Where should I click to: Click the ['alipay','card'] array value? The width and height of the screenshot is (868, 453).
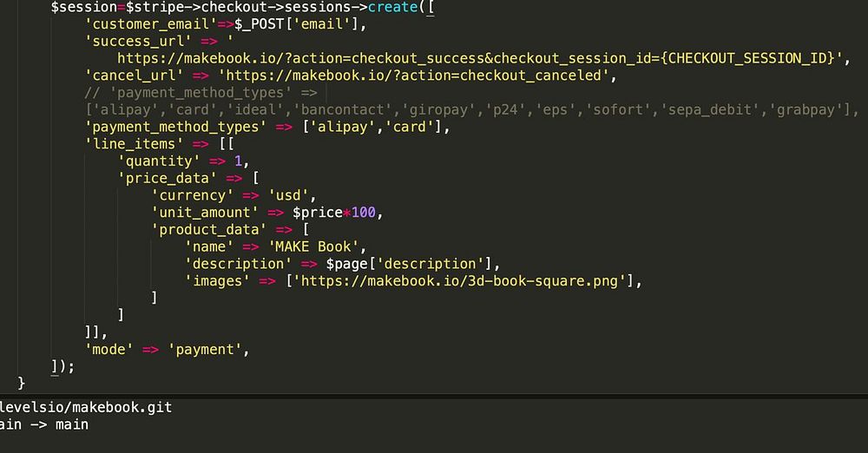point(372,127)
